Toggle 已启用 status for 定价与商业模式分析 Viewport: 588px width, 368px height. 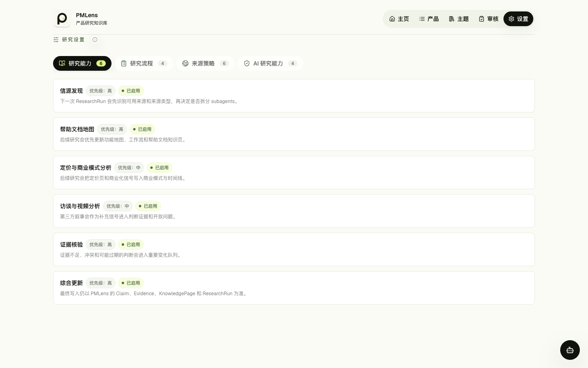pos(159,168)
